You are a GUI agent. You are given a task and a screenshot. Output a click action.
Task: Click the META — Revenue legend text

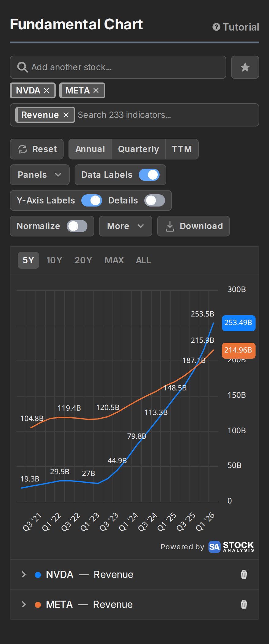pyautogui.click(x=89, y=604)
